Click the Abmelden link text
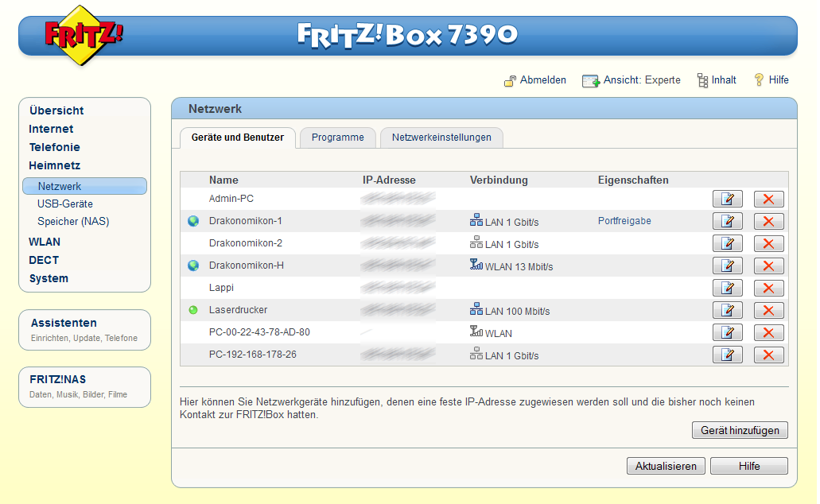 coord(543,80)
